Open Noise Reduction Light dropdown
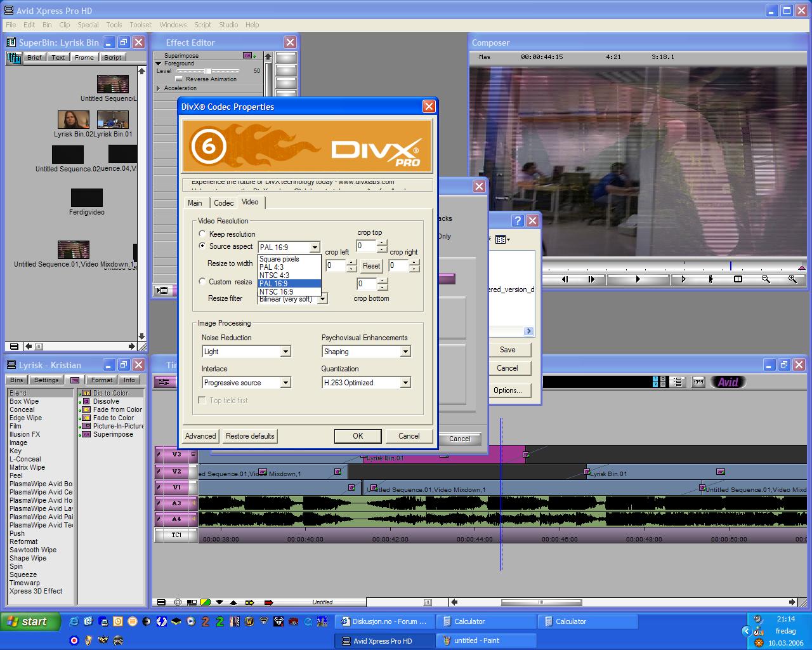This screenshot has width=812, height=650. [285, 352]
